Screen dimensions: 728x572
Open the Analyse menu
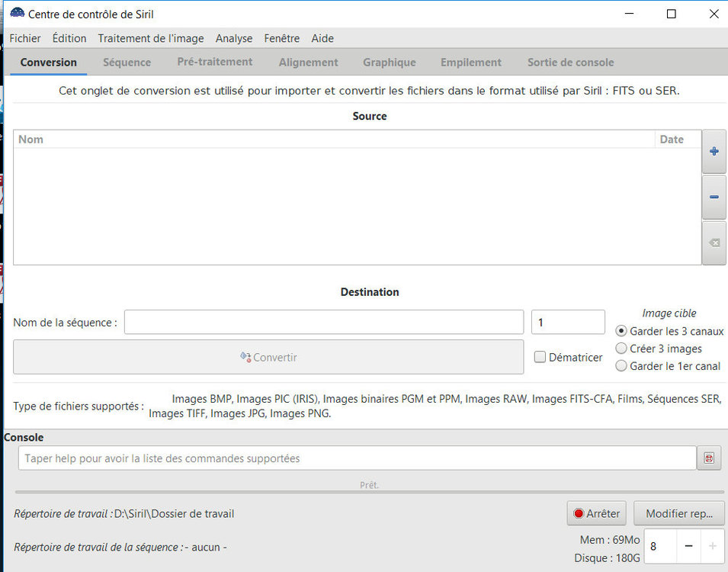[x=234, y=38]
